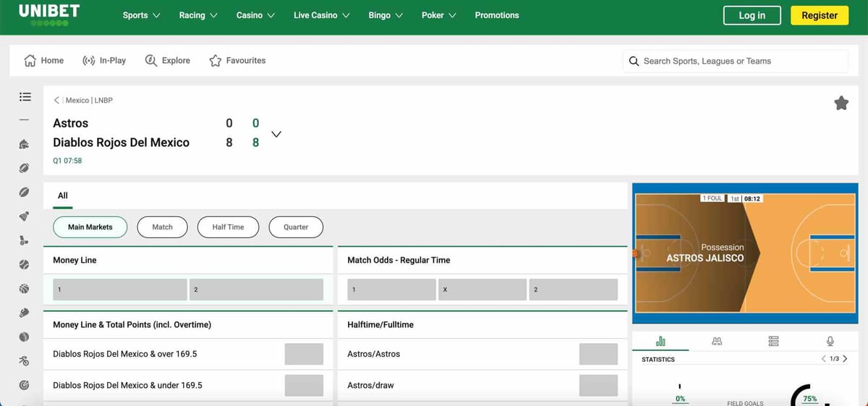
Task: Select the American football icon in sidebar
Action: coord(25,169)
